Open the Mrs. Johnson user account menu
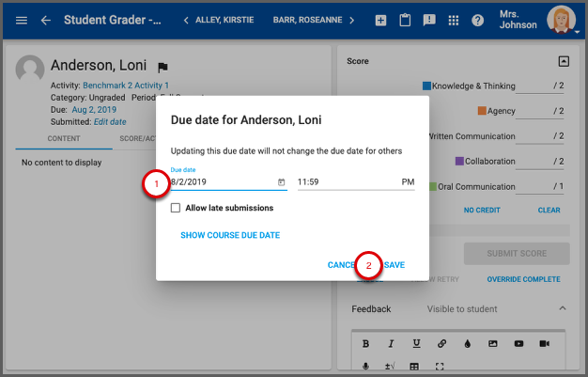This screenshot has width=588, height=377. (562, 20)
